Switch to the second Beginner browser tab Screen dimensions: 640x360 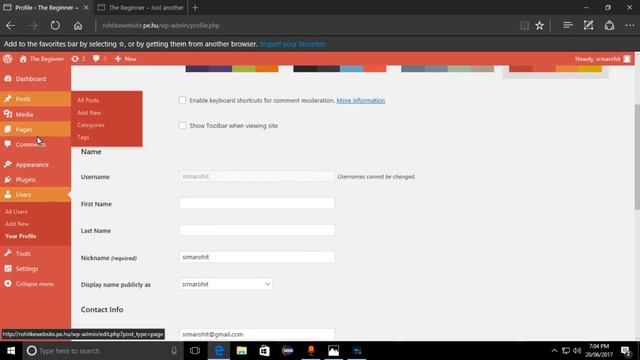tap(141, 7)
